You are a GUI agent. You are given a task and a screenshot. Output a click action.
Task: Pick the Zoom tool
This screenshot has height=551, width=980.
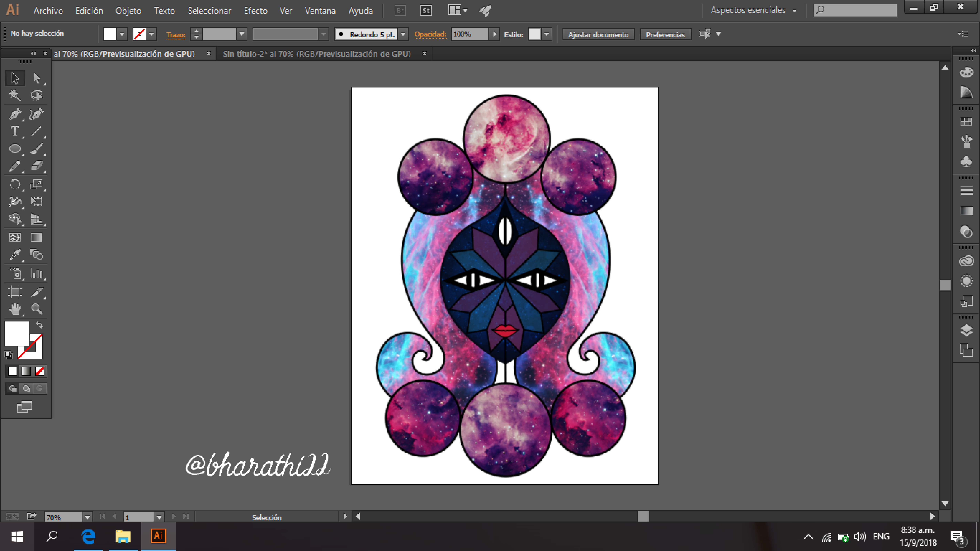tap(37, 309)
